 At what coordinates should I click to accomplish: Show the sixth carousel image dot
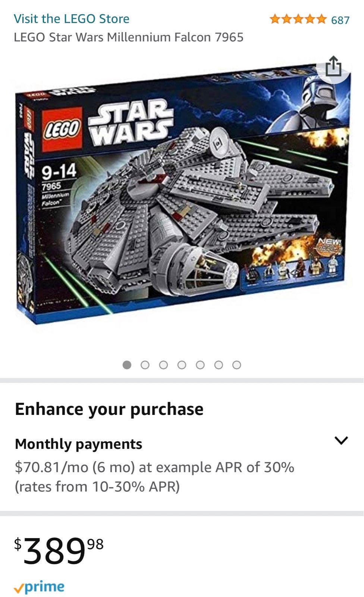point(219,365)
